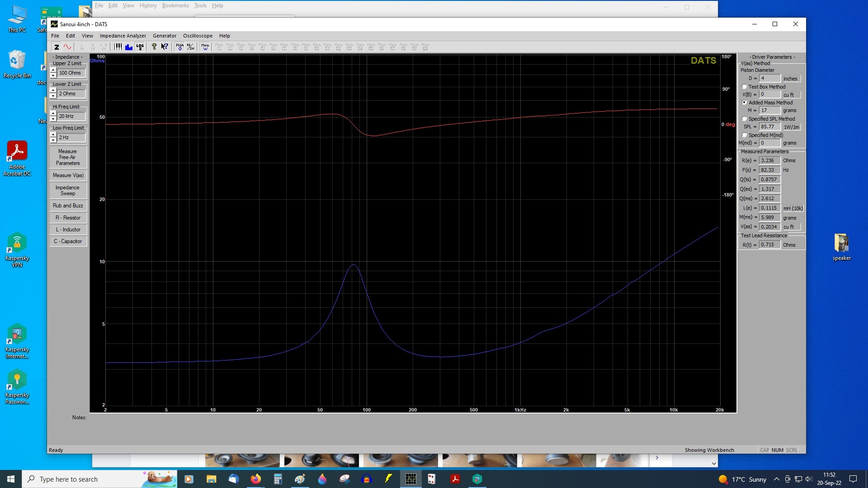
Task: Select the Specified SPL Method radio button
Action: (x=744, y=119)
